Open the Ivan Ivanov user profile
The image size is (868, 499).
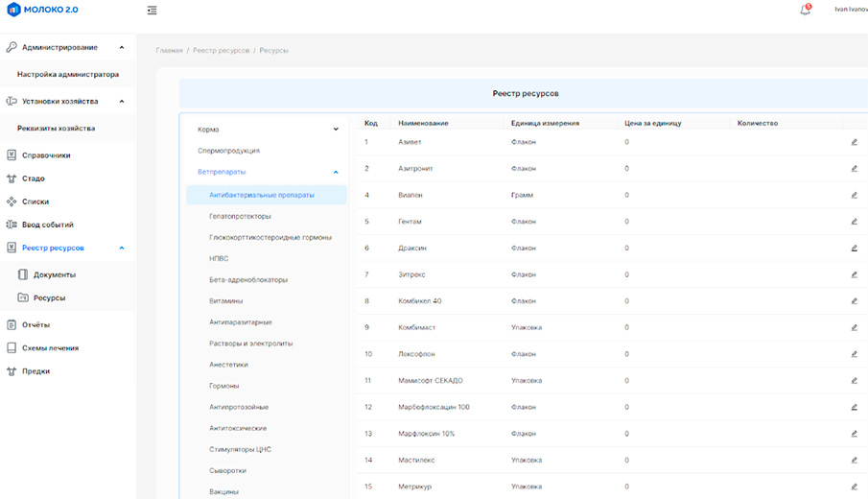click(851, 9)
